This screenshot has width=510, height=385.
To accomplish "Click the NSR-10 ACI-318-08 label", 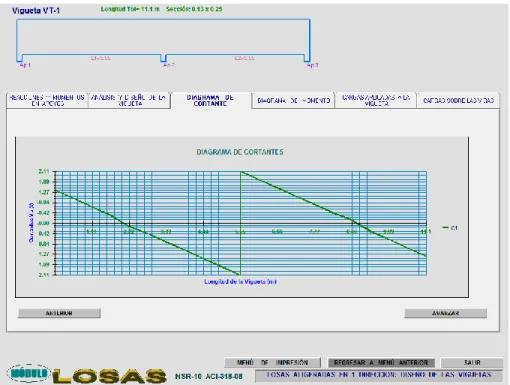I will 209,376.
